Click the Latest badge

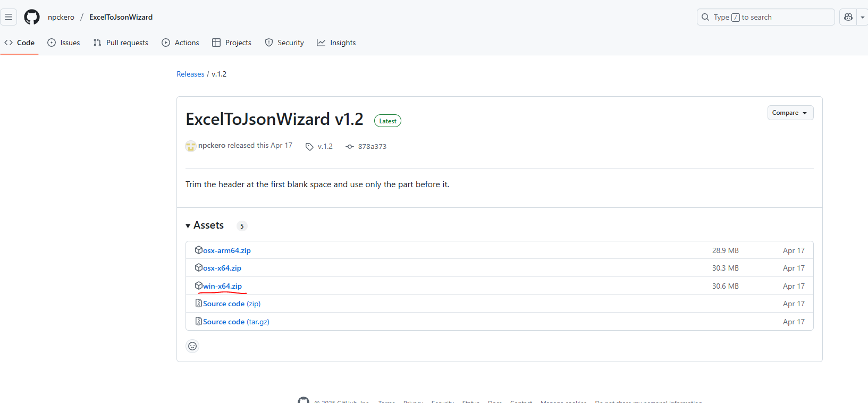point(387,121)
